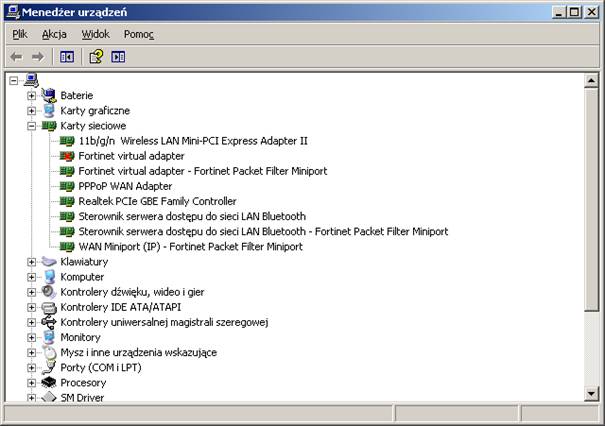Screen dimensions: 605x426
Task: Toggle the console tree pane toolbar icon
Action: pos(67,57)
